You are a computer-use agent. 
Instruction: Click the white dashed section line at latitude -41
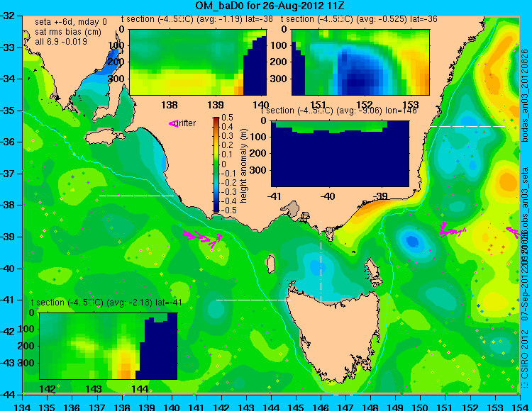(253, 300)
